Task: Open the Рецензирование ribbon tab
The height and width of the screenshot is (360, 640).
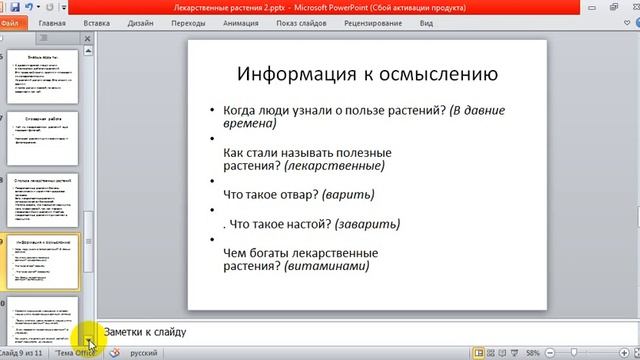Action: (x=373, y=23)
